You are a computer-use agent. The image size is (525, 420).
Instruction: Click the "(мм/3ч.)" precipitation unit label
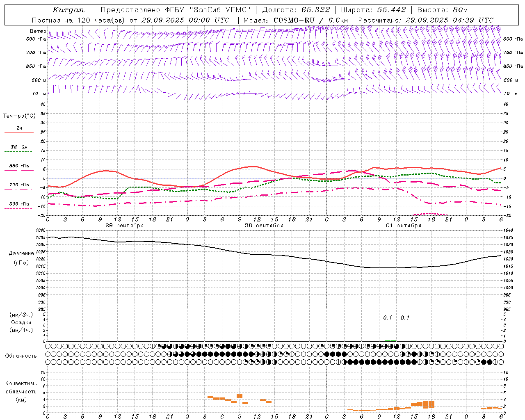coord(21,315)
